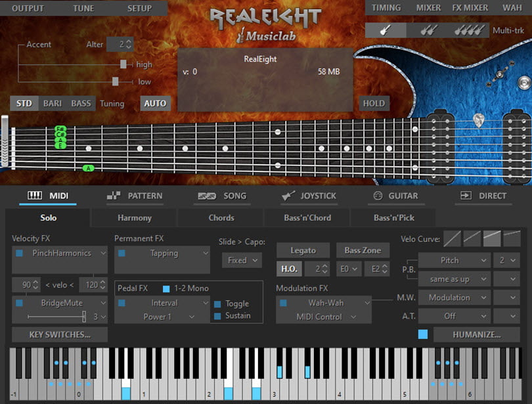This screenshot has height=404, width=532.
Task: Click the Accent high slider handle
Action: (123, 64)
